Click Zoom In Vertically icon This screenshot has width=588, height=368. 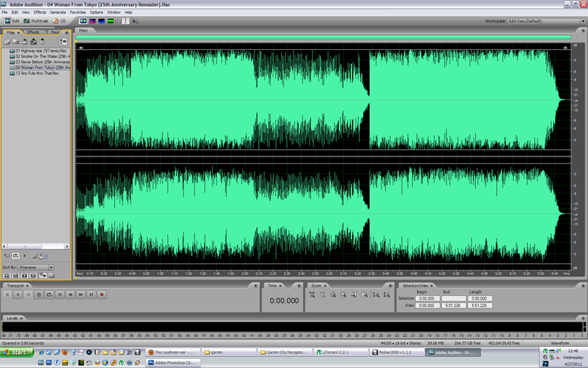click(376, 295)
